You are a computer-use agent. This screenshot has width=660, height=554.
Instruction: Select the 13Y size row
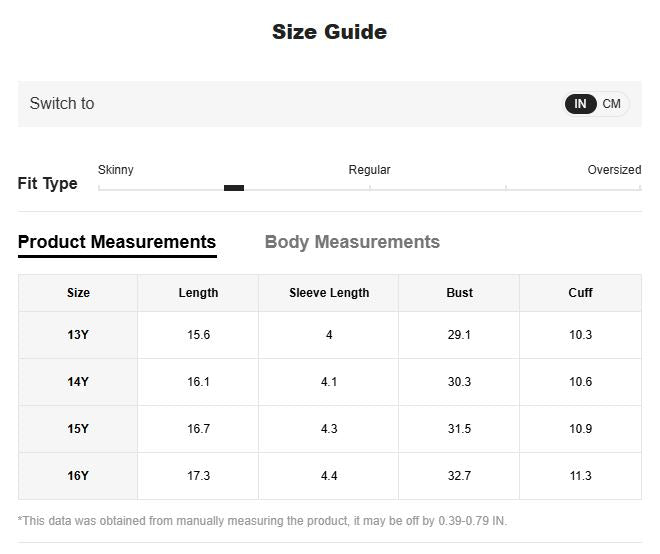click(330, 335)
